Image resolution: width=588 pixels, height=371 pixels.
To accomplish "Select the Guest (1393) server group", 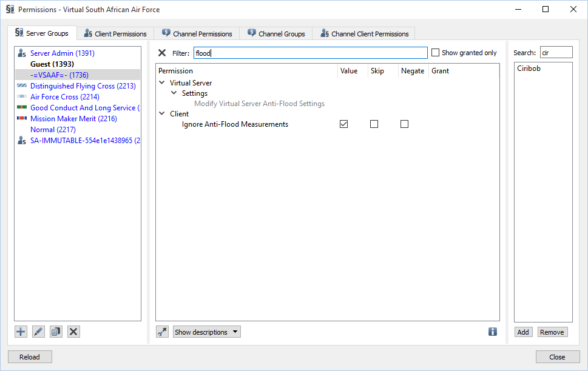I will click(x=52, y=64).
